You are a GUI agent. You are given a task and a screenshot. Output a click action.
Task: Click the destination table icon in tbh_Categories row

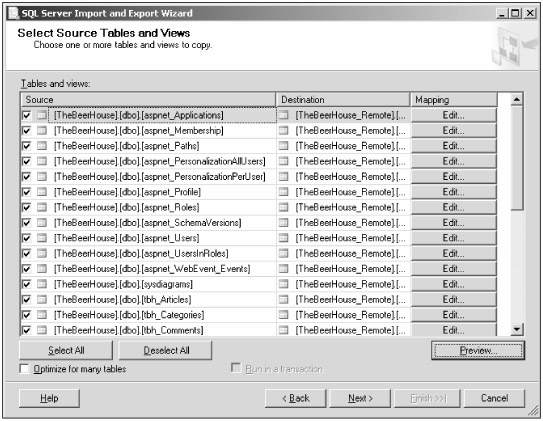(x=284, y=314)
